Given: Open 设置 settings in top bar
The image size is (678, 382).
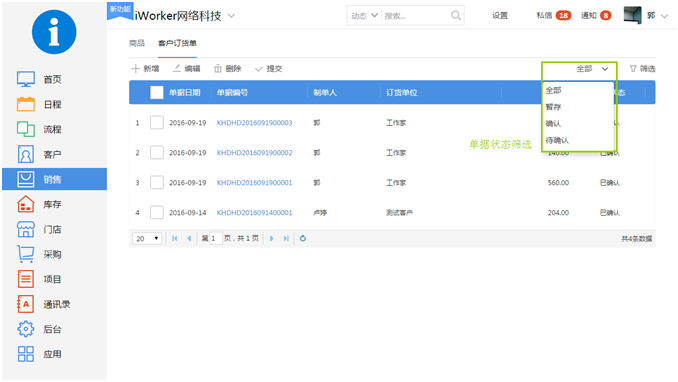Looking at the screenshot, I should (x=500, y=16).
